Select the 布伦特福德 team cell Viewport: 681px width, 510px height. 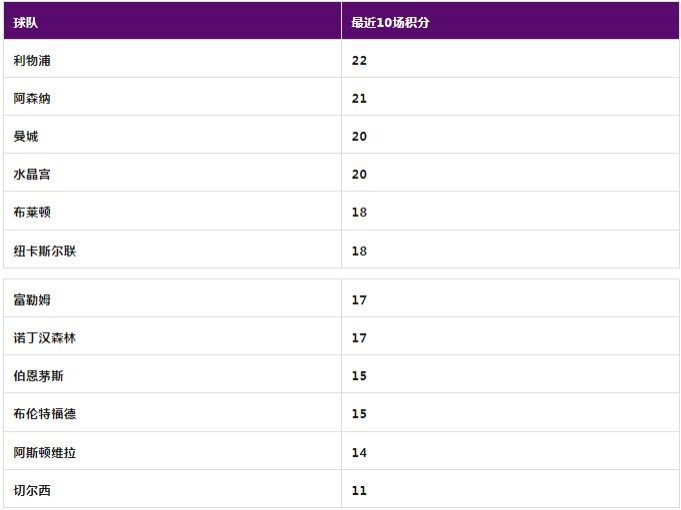(x=45, y=414)
